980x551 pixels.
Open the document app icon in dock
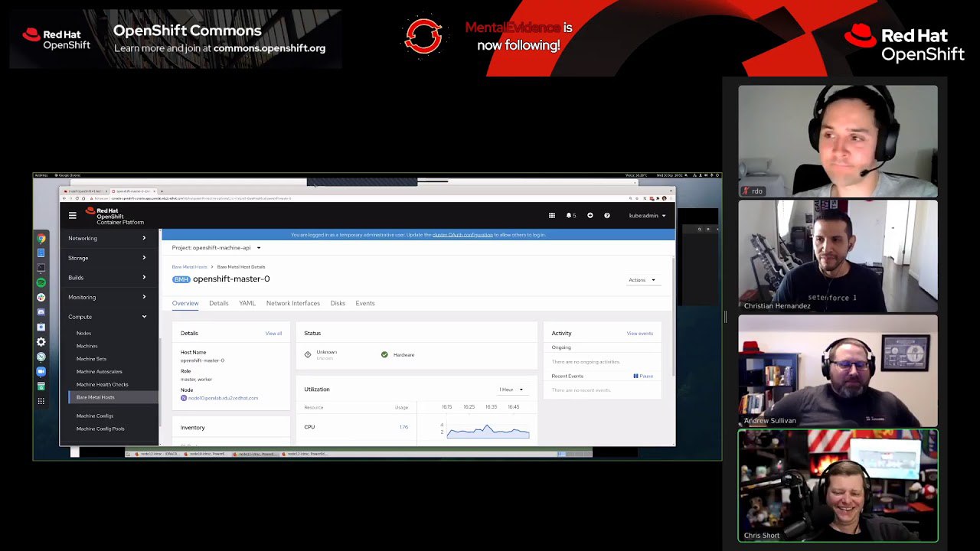(41, 253)
